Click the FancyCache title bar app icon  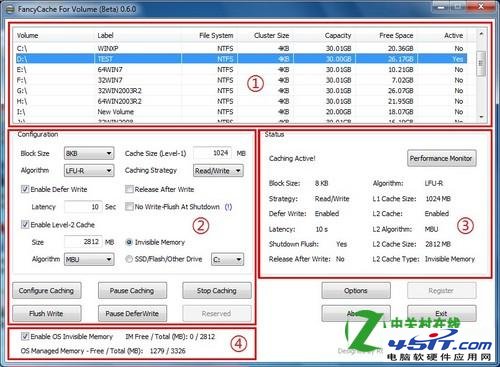pos(11,9)
